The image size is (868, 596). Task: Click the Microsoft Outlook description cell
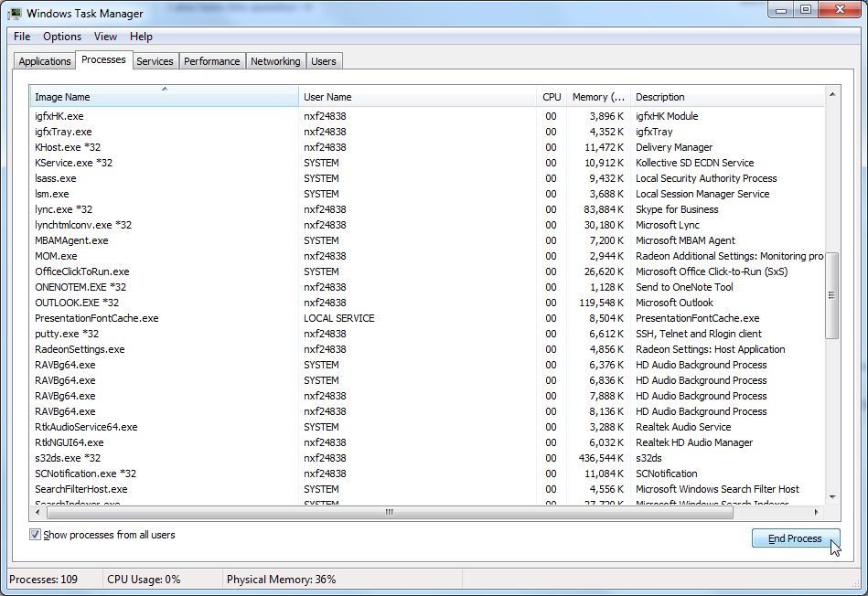(674, 303)
